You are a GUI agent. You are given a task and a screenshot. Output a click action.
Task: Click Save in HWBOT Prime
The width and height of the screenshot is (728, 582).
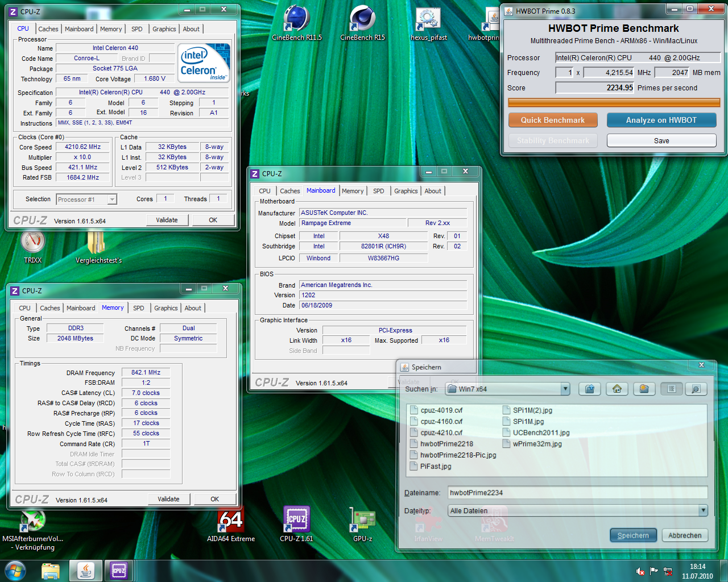[x=661, y=140]
